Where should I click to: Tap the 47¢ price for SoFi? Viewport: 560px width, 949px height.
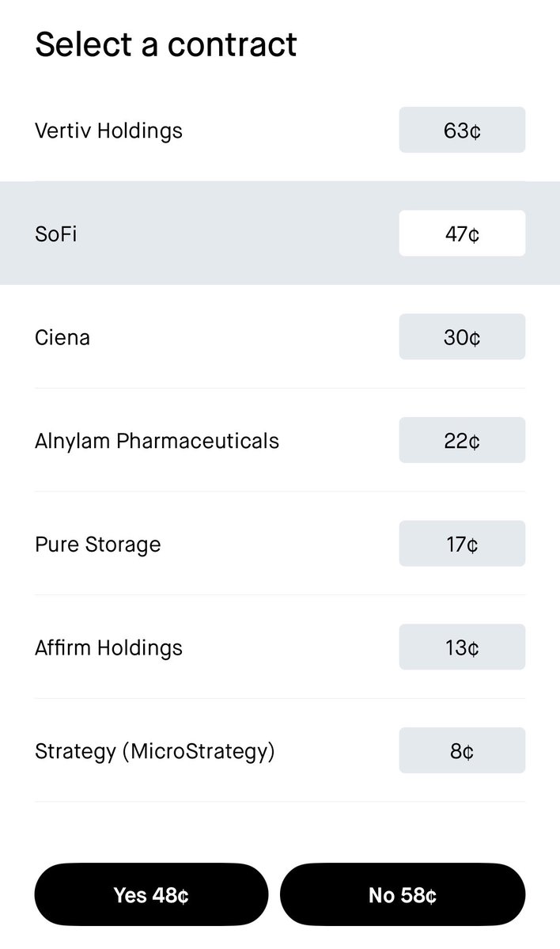point(462,233)
